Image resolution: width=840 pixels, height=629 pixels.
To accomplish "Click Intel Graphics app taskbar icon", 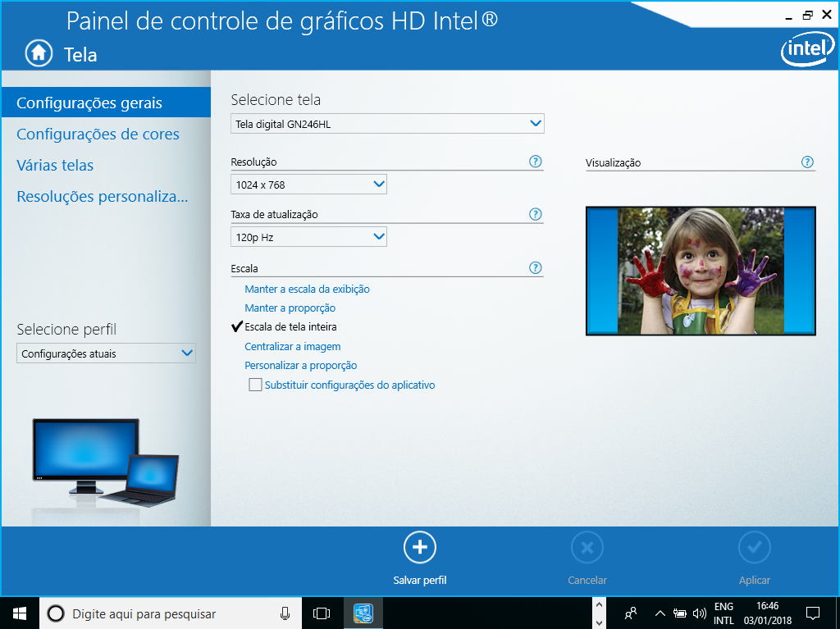I will 363,613.
